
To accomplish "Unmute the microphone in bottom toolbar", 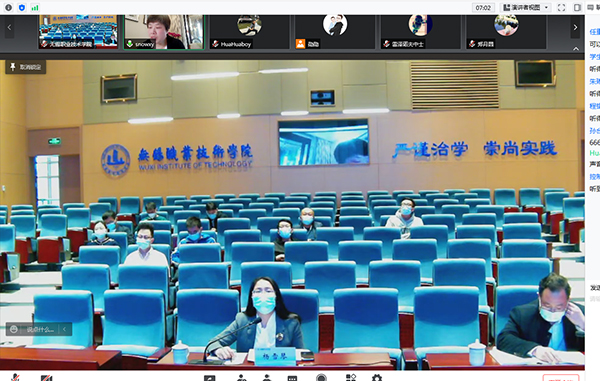I will [x=15, y=377].
